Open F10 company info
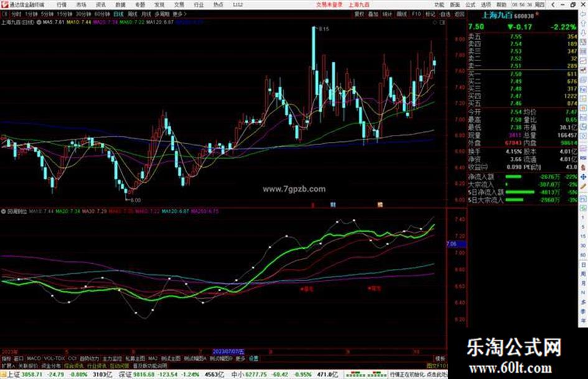Screen dimensions: 588x379 [416, 14]
